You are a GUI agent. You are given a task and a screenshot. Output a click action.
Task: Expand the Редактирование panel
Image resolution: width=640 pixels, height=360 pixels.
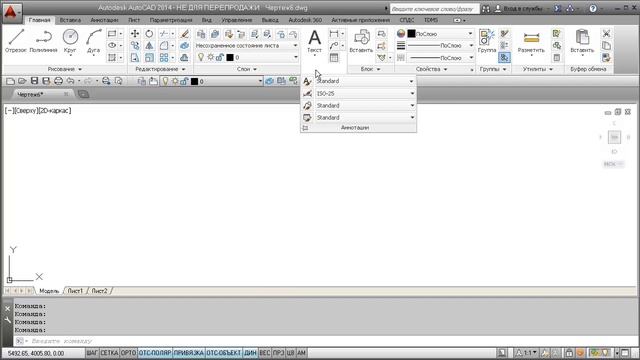pos(160,69)
